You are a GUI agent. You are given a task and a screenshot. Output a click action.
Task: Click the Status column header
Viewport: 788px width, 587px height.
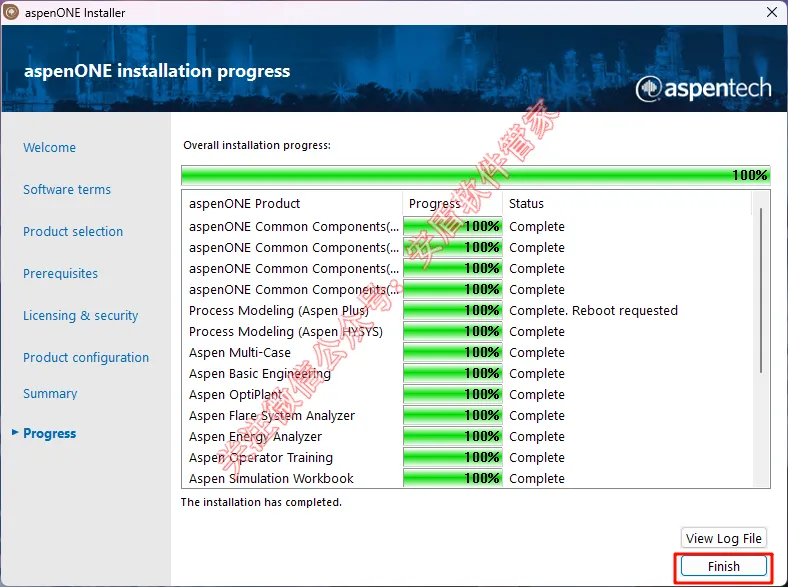pyautogui.click(x=627, y=204)
